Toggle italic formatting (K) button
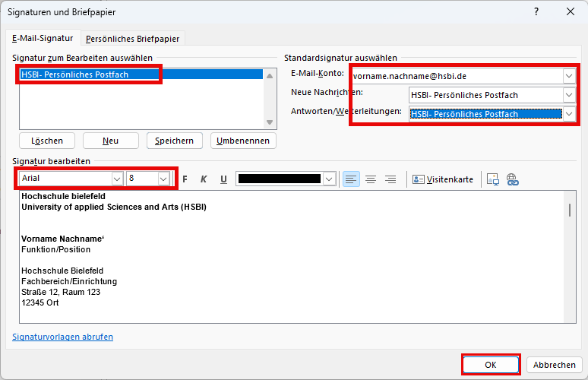 coord(204,179)
